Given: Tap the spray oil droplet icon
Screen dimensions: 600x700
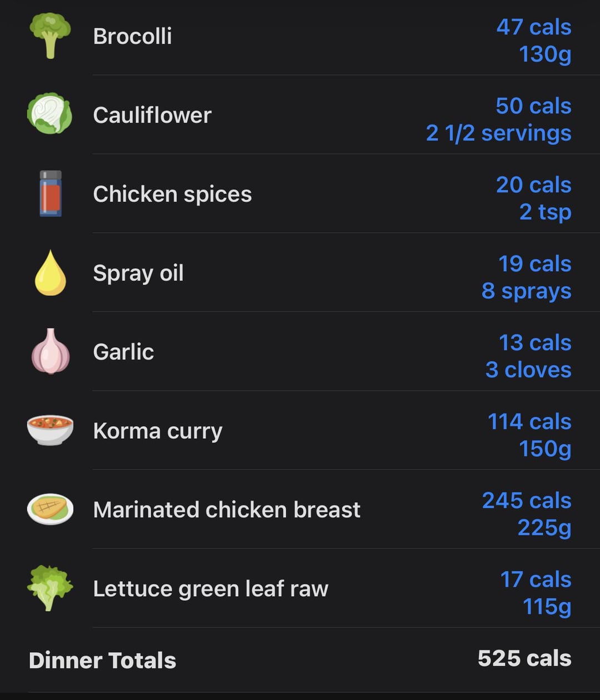Looking at the screenshot, I should point(50,272).
